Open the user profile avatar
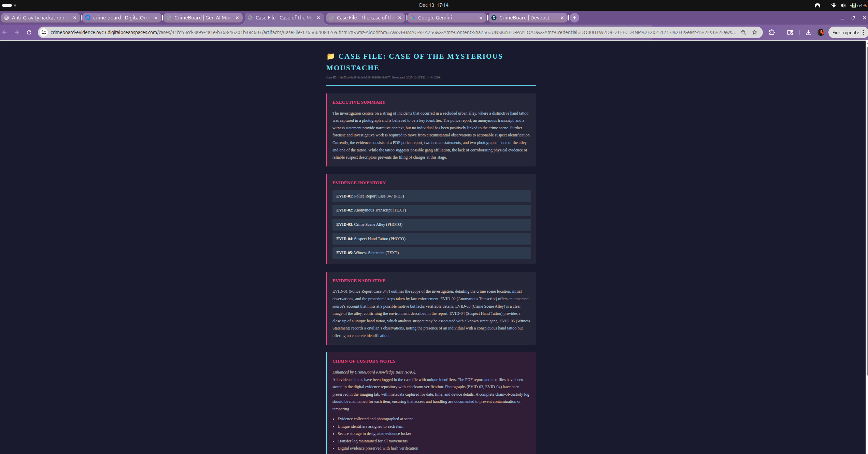The height and width of the screenshot is (454, 868). click(x=821, y=32)
